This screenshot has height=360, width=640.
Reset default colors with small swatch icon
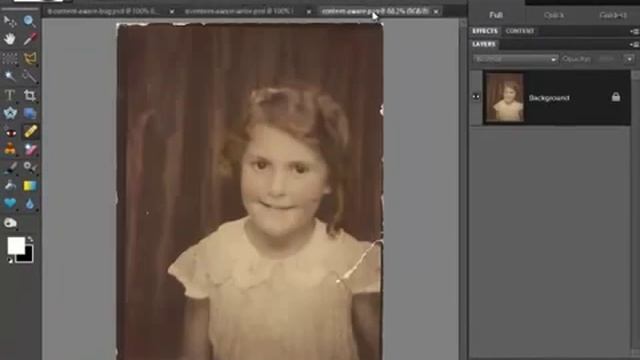tap(10, 260)
